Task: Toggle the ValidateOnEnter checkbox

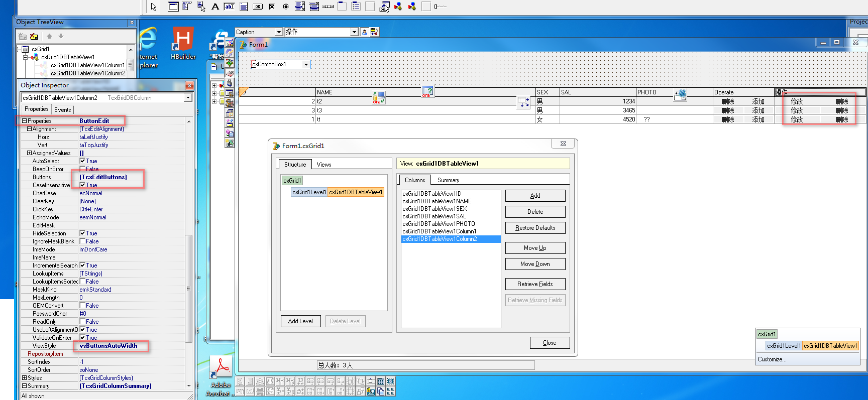Action: point(82,338)
